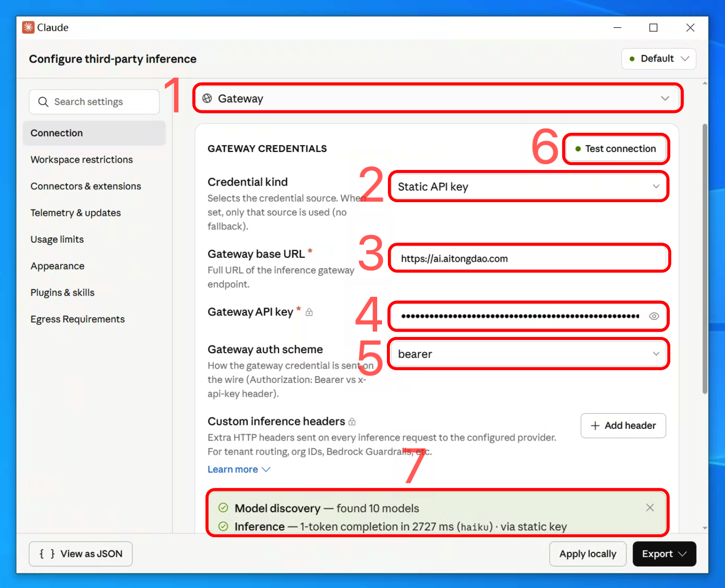Dismiss the Model discovery result banner
The image size is (725, 588).
[x=650, y=507]
